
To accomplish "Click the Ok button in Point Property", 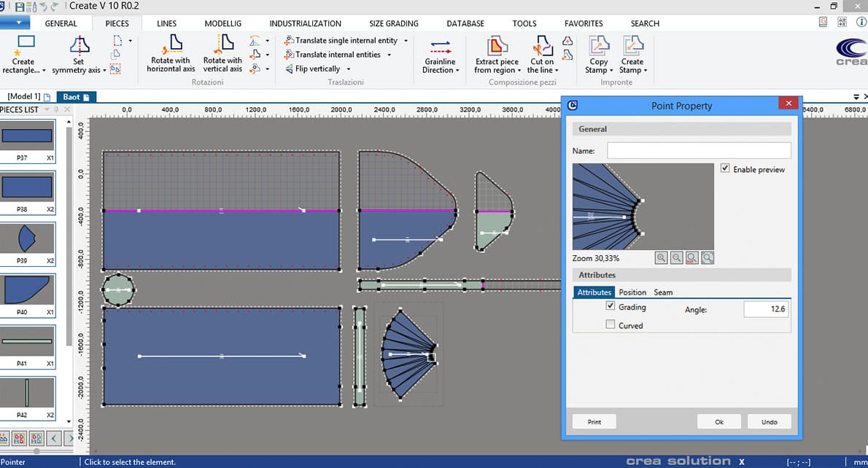I will 719,421.
